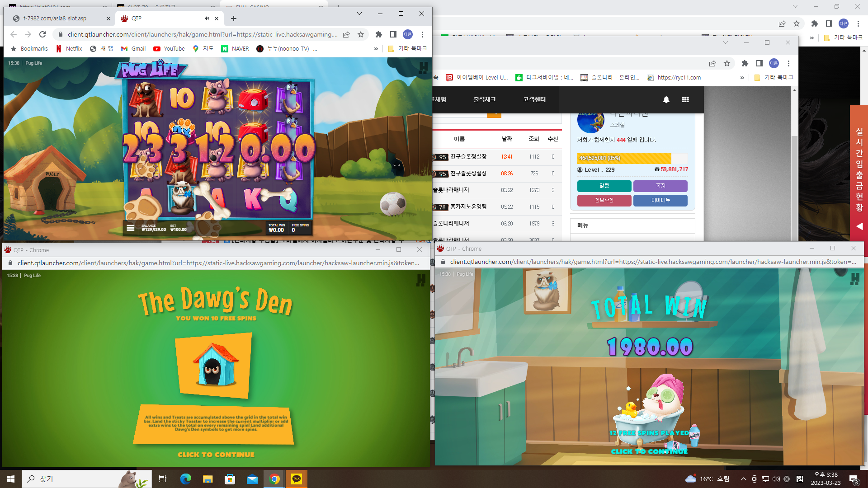Viewport: 868px width, 488px height.
Task: Click to continue on the Total Win screen
Action: click(649, 451)
